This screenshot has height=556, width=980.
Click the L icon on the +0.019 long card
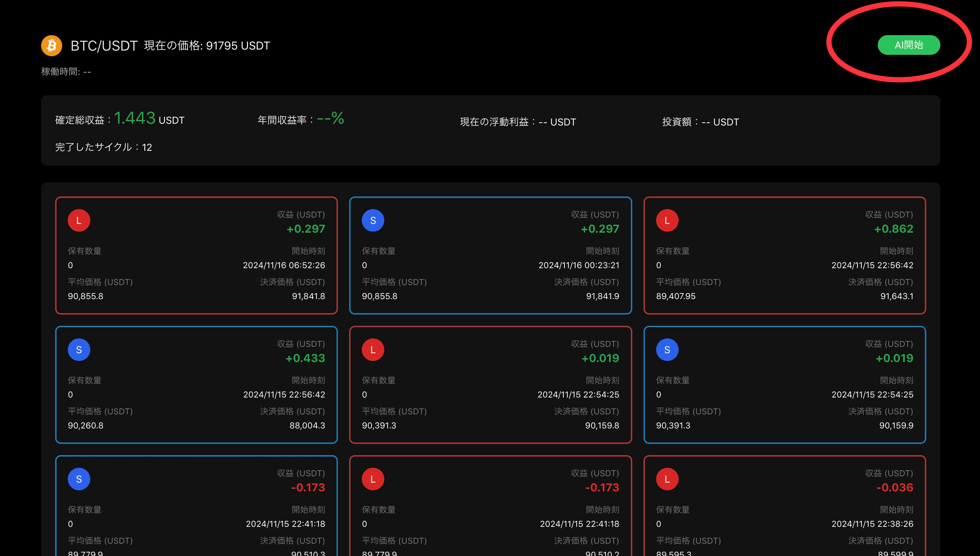(373, 350)
